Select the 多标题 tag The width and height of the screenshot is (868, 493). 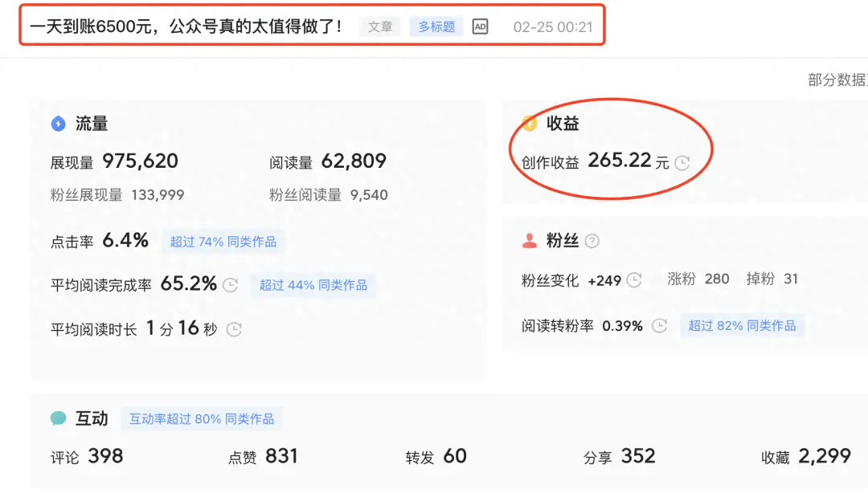pos(436,26)
